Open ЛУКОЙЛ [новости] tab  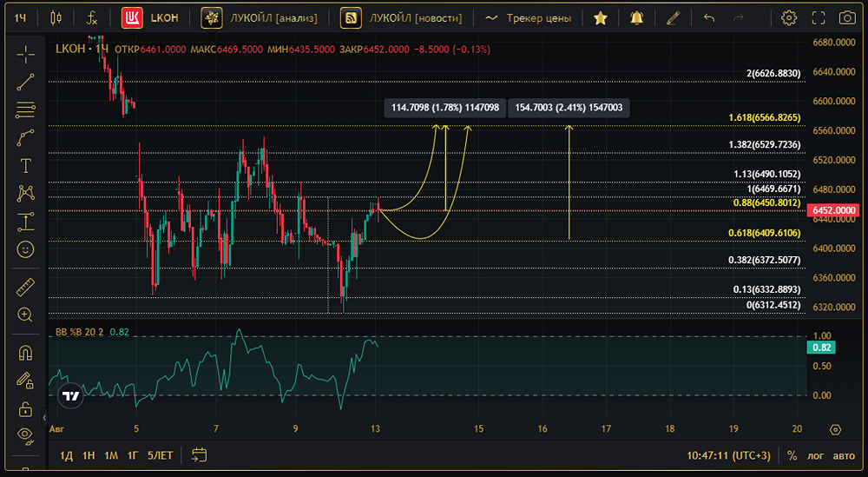401,18
